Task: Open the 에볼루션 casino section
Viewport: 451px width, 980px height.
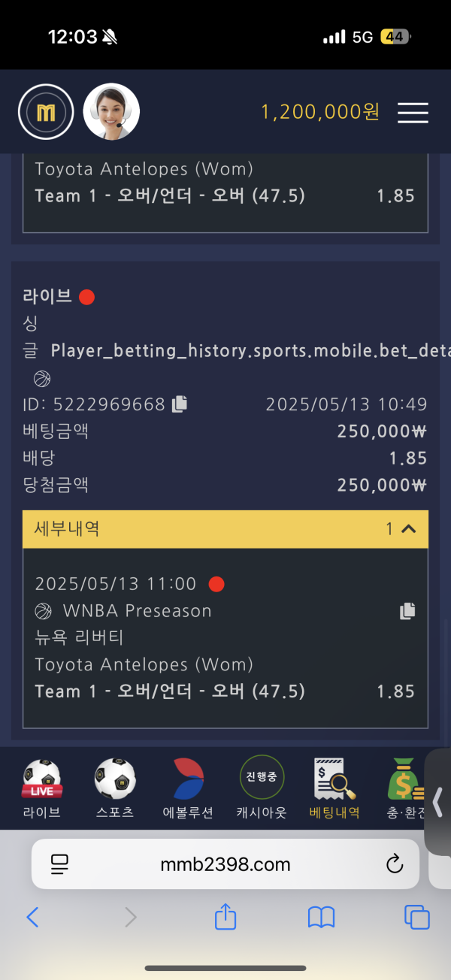Action: pos(188,789)
